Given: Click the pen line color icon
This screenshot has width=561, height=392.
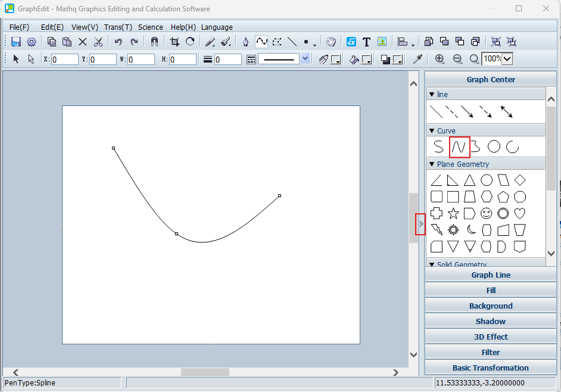Looking at the screenshot, I should (x=323, y=60).
